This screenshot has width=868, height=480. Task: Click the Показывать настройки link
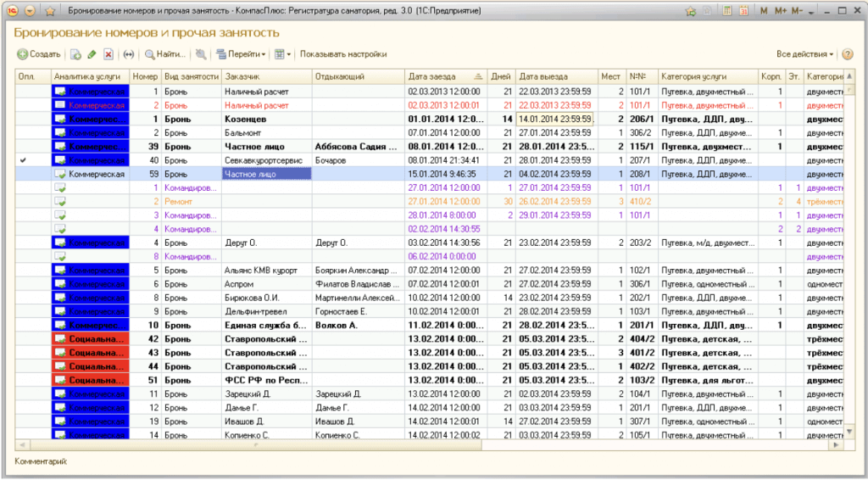point(343,54)
